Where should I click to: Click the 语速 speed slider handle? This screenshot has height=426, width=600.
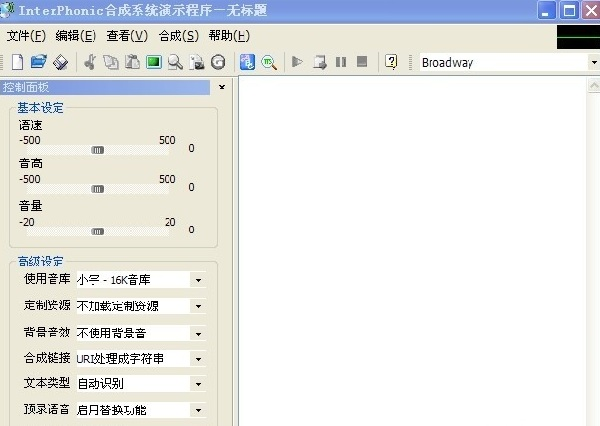[x=97, y=150]
